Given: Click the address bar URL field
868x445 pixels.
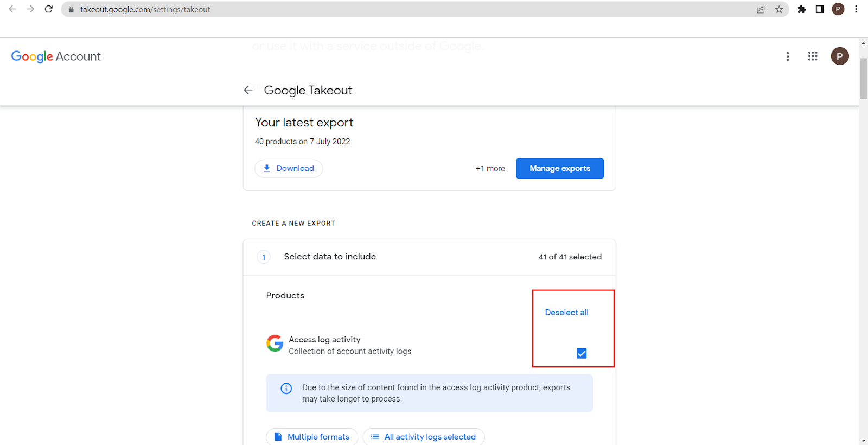Looking at the screenshot, I should click(380, 9).
